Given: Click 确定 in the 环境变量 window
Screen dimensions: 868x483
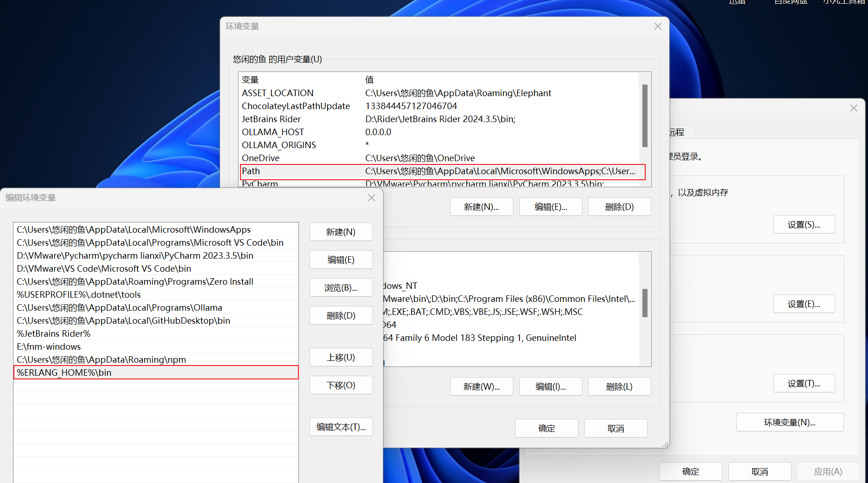Looking at the screenshot, I should [x=547, y=428].
